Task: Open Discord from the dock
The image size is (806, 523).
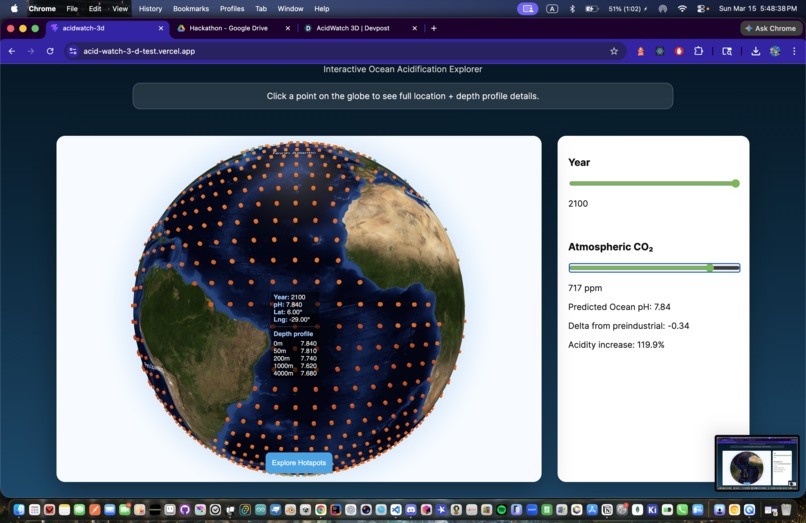Action: click(x=411, y=510)
